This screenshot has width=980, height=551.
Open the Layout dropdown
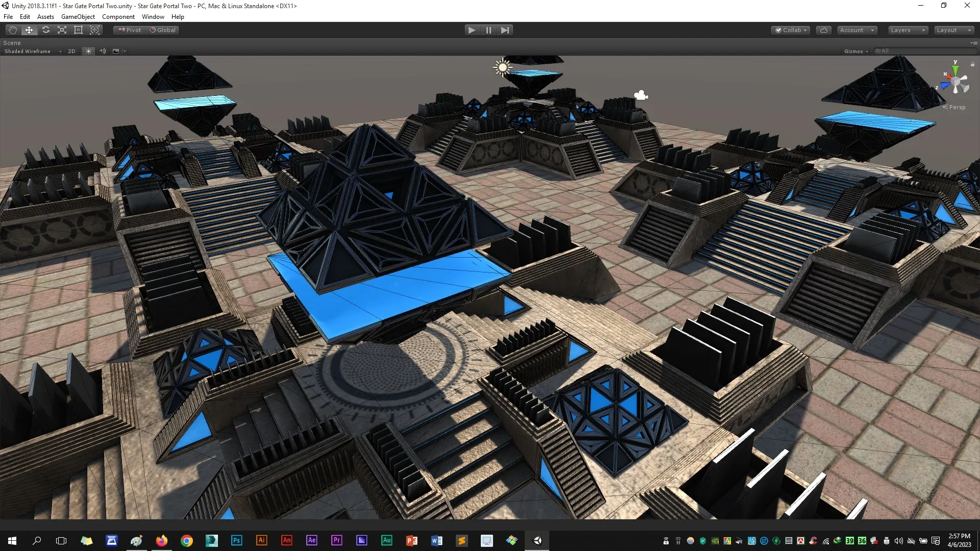(x=954, y=30)
